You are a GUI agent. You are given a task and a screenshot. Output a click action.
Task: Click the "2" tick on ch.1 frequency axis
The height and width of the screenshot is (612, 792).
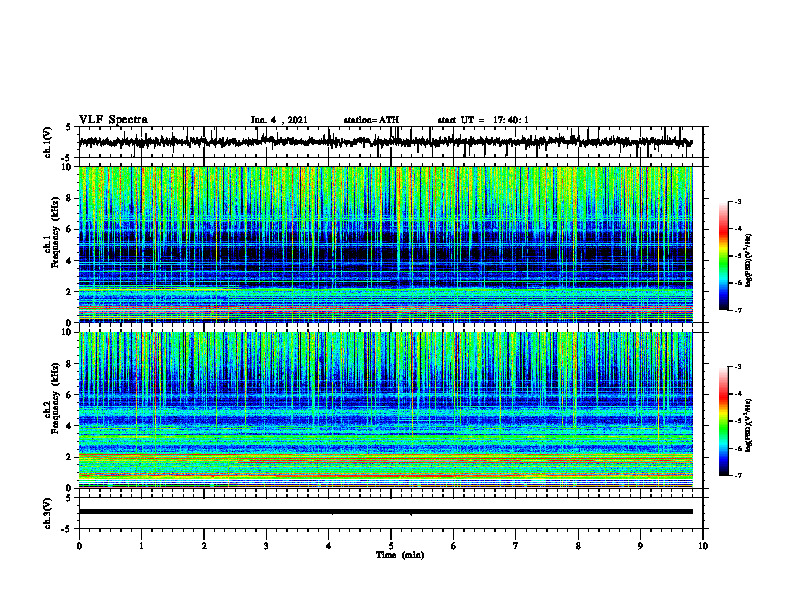click(70, 292)
